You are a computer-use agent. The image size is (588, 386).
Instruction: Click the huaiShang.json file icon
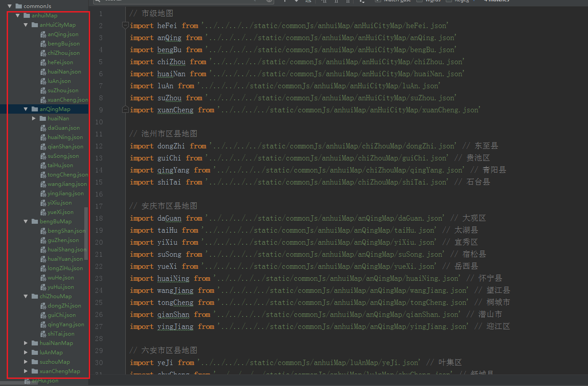click(43, 250)
